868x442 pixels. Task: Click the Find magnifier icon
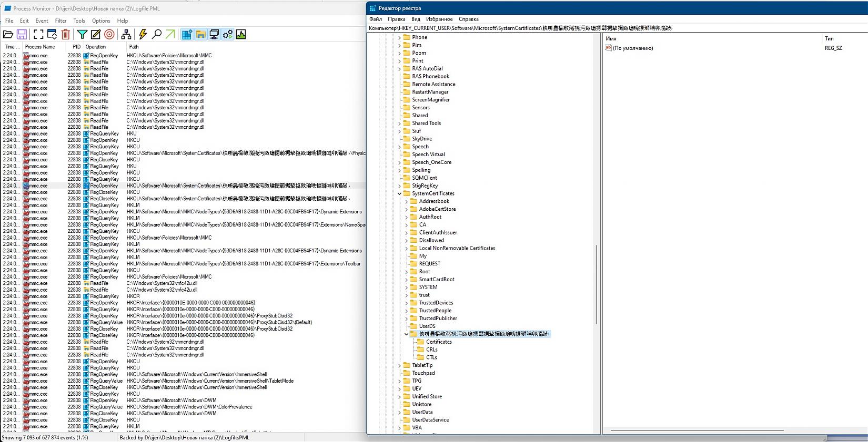pos(157,35)
